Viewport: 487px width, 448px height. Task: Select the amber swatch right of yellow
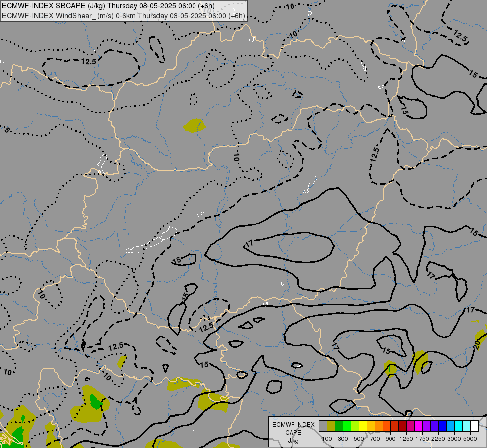point(371,426)
